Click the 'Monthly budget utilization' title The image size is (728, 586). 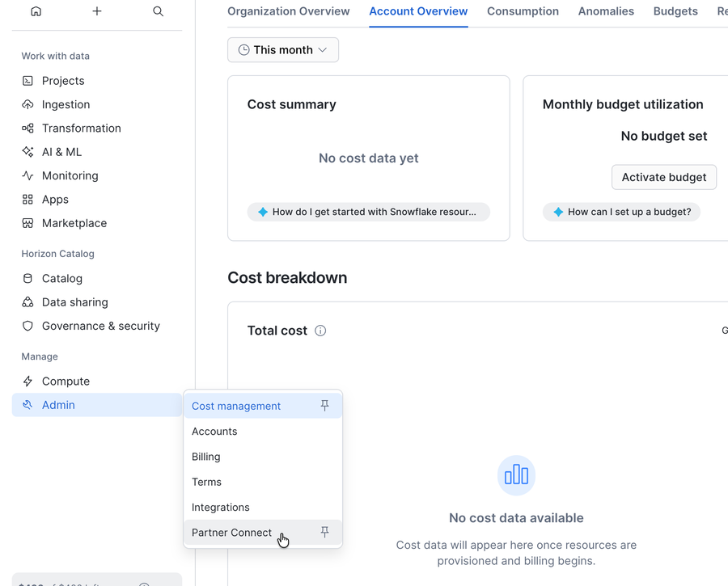(623, 104)
